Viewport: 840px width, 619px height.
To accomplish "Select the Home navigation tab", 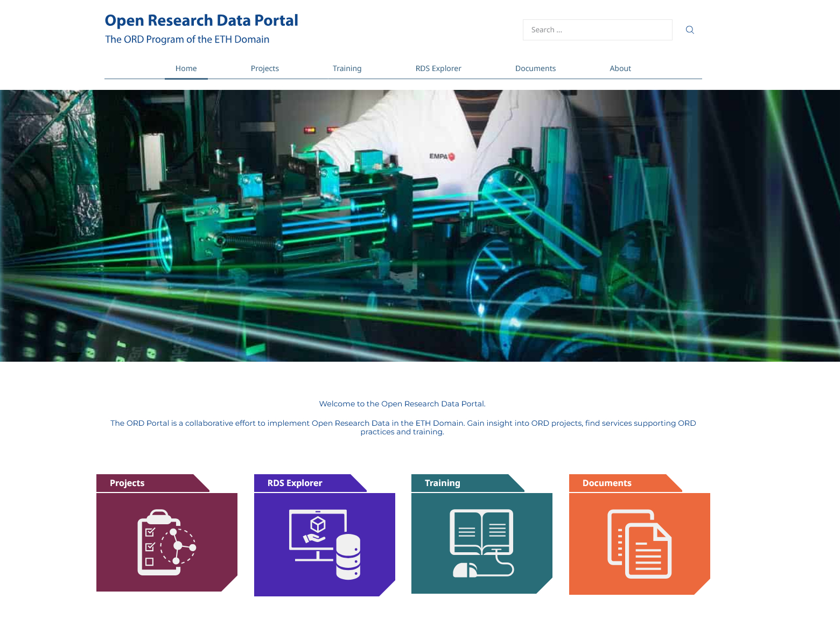I will point(186,68).
